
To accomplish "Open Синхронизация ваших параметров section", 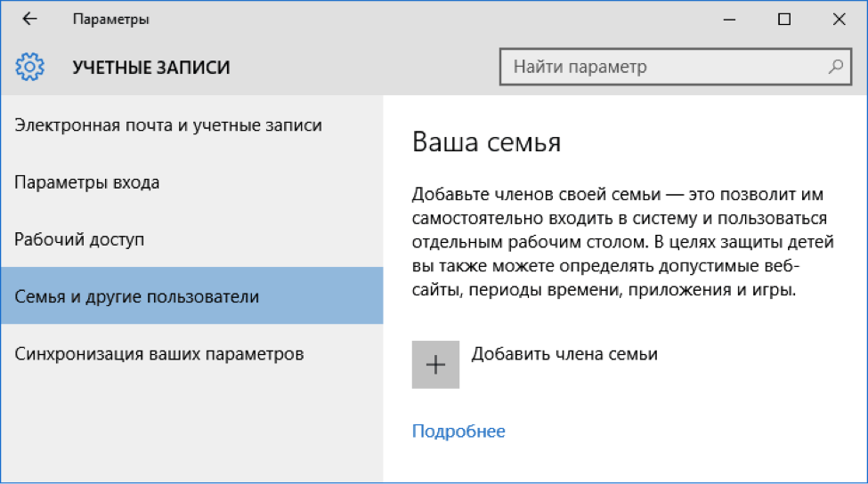I will pyautogui.click(x=159, y=353).
